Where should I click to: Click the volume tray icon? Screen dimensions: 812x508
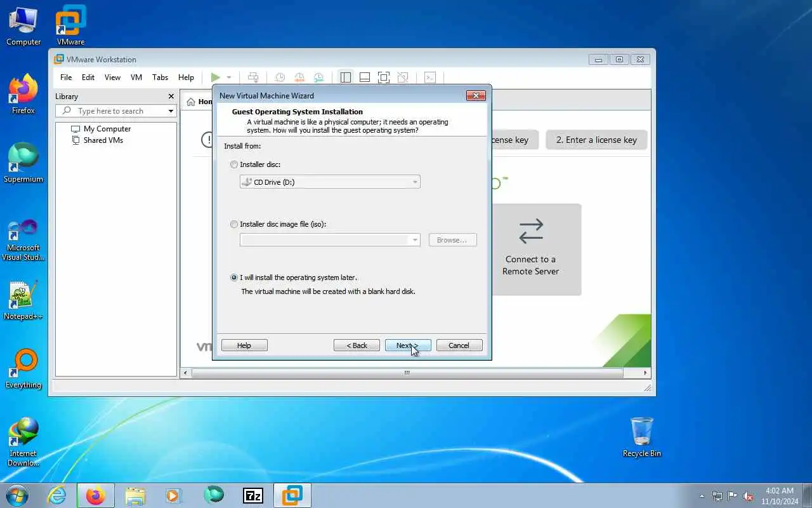748,496
